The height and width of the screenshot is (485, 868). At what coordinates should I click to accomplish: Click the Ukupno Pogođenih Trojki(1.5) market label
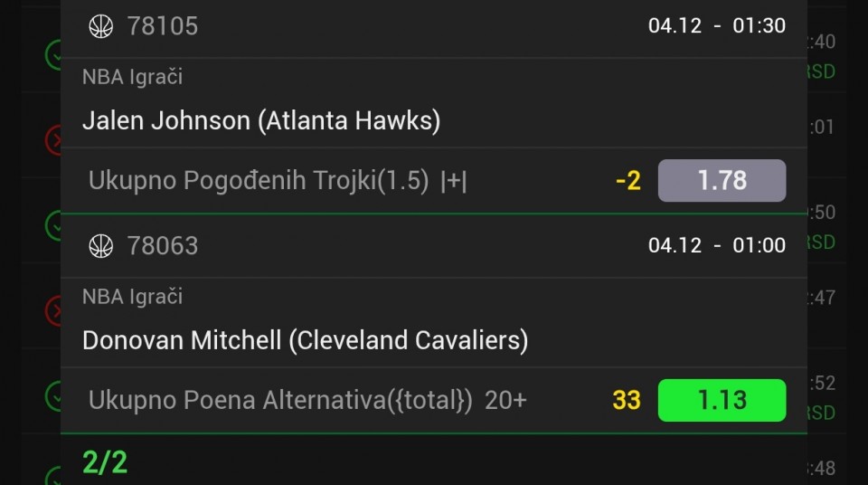pos(259,180)
